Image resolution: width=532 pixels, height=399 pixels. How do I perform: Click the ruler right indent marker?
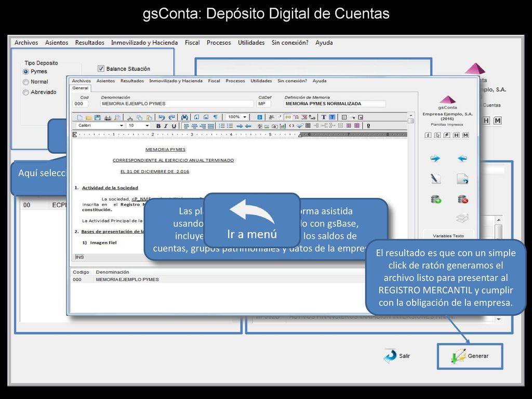pyautogui.click(x=300, y=135)
